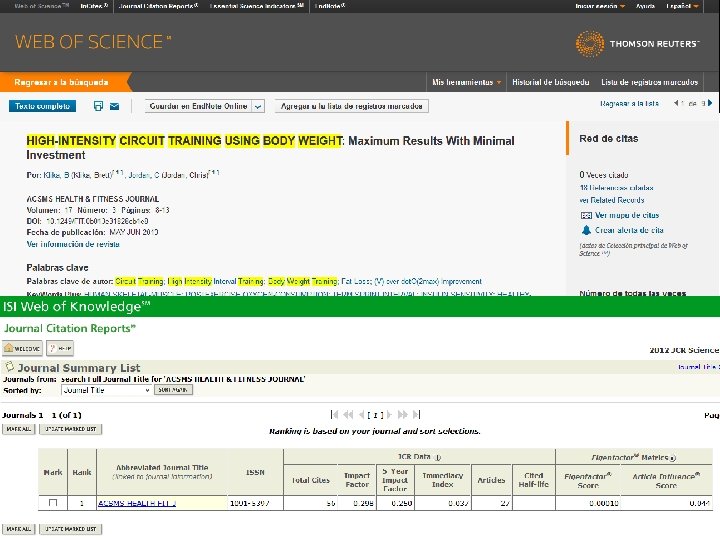The width and height of the screenshot is (720, 540).
Task: Click the Immediacy Index value 0.037
Action: (458, 503)
